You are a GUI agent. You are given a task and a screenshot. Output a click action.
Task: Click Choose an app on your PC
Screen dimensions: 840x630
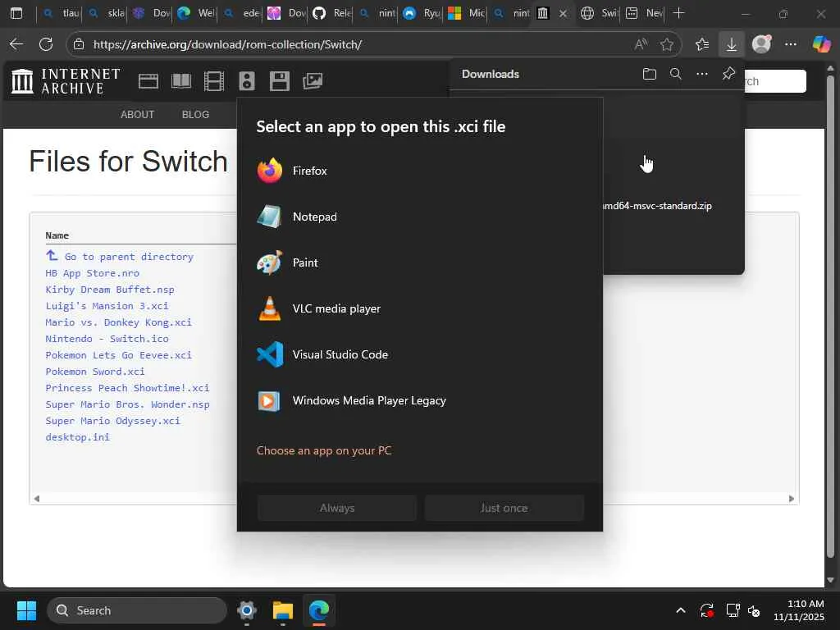click(x=324, y=450)
